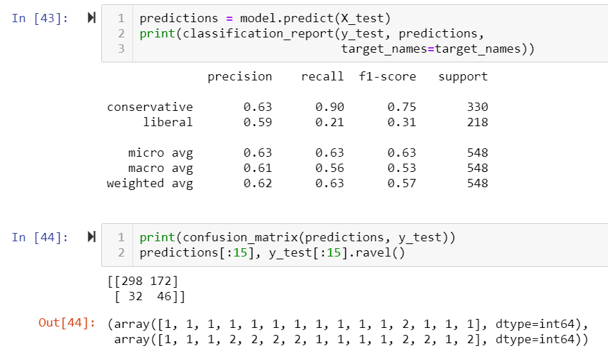The image size is (608, 364).
Task: Place cursor in print(classification_report line
Action: (x=312, y=34)
